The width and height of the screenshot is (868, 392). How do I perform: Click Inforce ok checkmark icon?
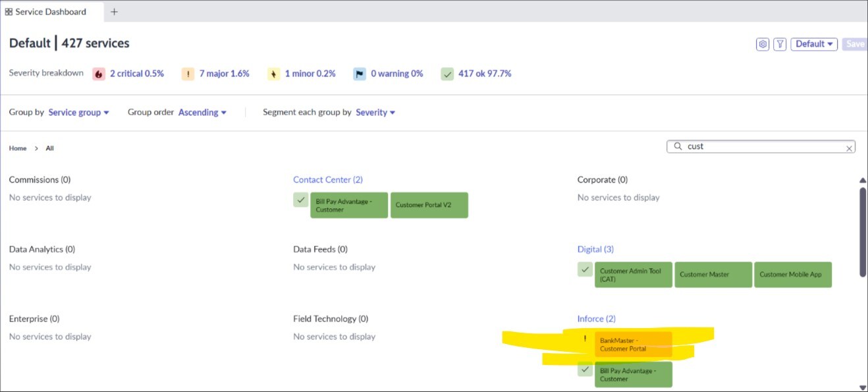coord(585,369)
